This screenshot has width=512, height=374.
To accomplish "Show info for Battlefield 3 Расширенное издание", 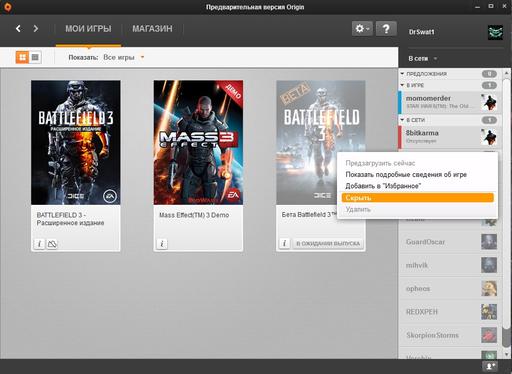I will [x=39, y=244].
